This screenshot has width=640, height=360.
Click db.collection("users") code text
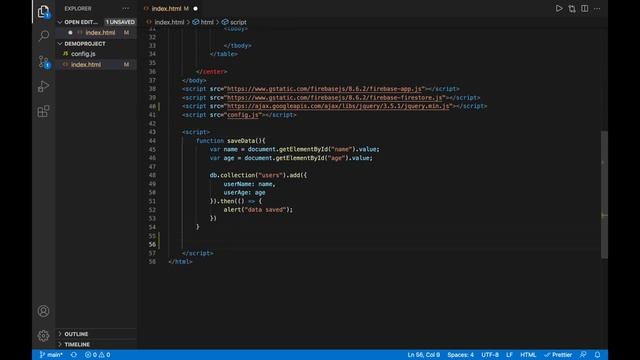coord(247,175)
